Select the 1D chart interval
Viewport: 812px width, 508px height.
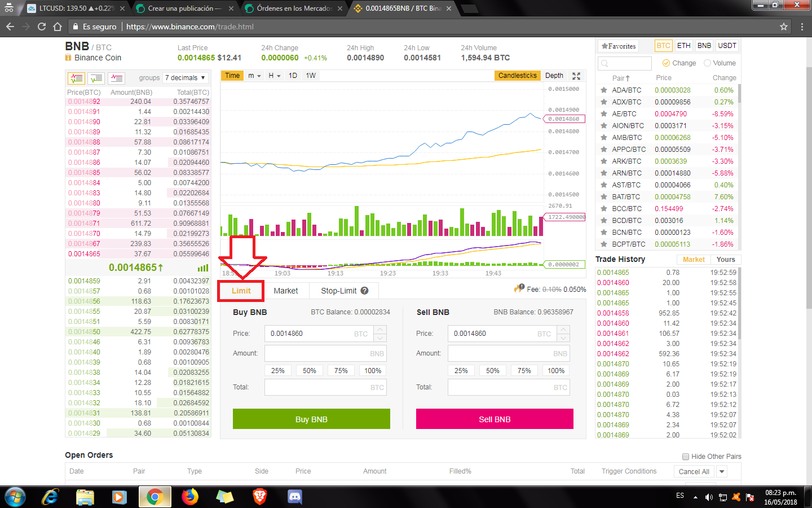coord(293,76)
